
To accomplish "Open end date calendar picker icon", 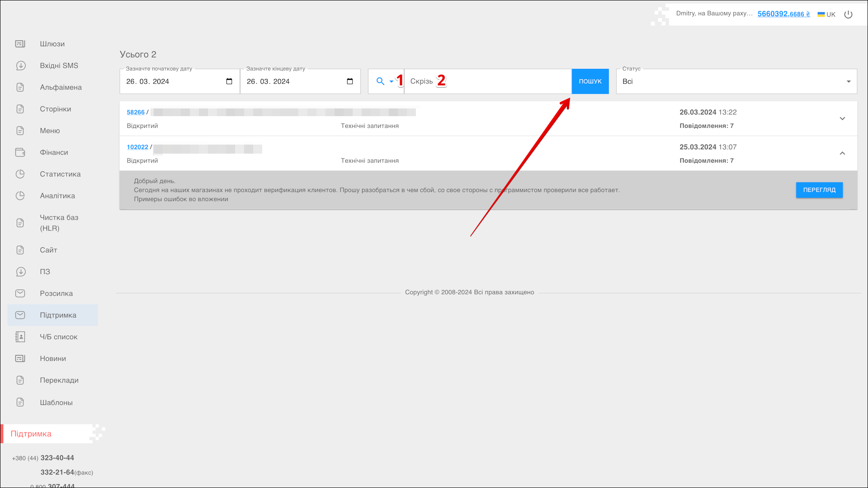I will (349, 81).
